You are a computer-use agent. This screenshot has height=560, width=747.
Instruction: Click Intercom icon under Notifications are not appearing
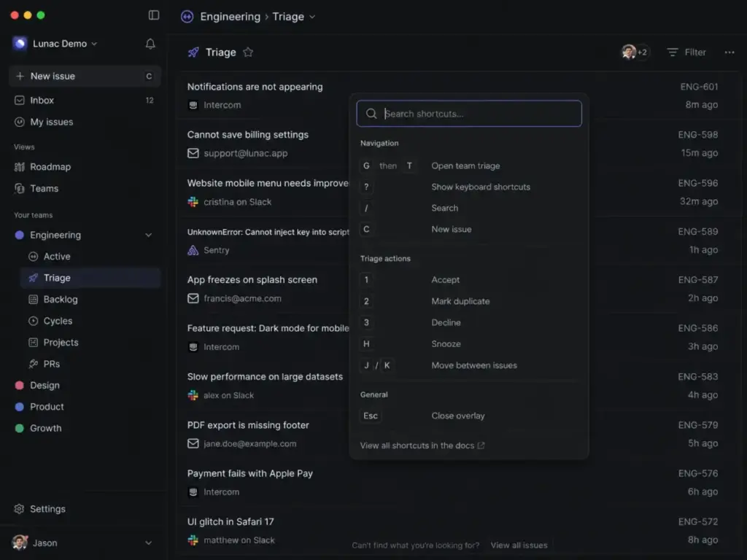pyautogui.click(x=193, y=105)
